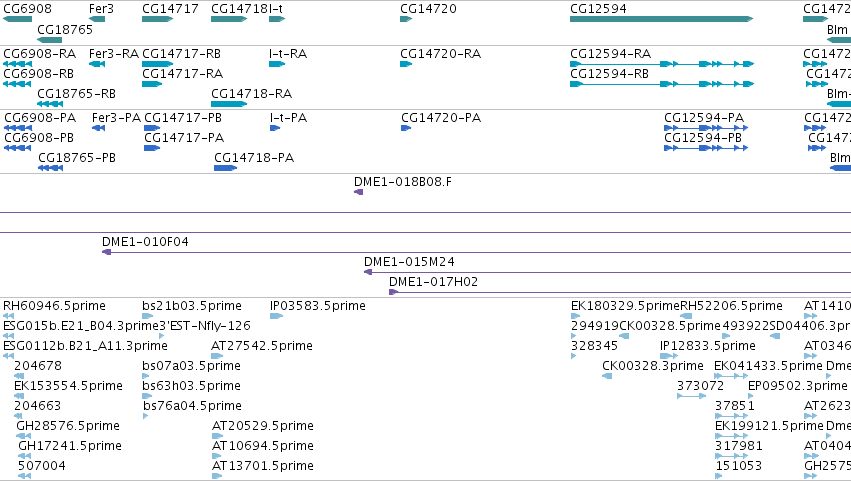
Task: Select EST bs76a04.5prime
Action: [x=192, y=407]
